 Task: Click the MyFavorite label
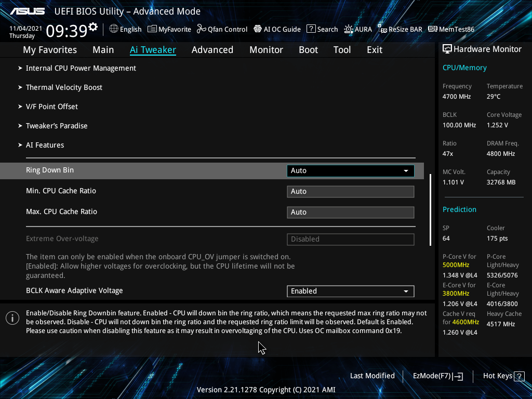click(x=175, y=30)
